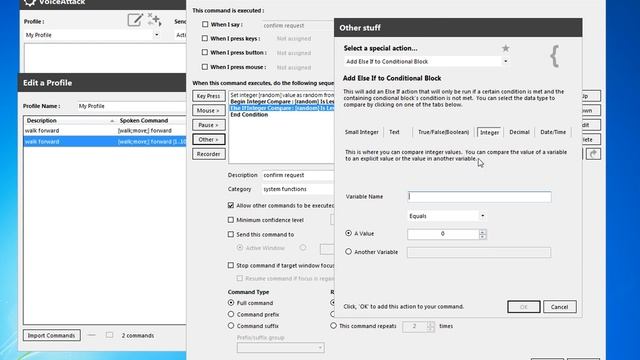The height and width of the screenshot is (360, 640).
Task: Choose 'Another Variable' radio button
Action: click(348, 252)
